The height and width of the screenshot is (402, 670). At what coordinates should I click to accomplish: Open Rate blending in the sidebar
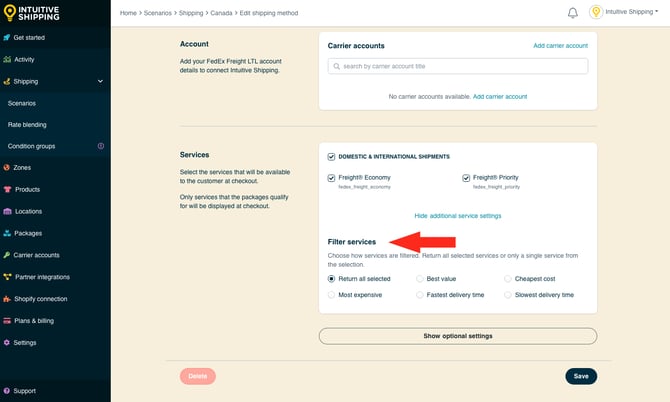pos(27,124)
